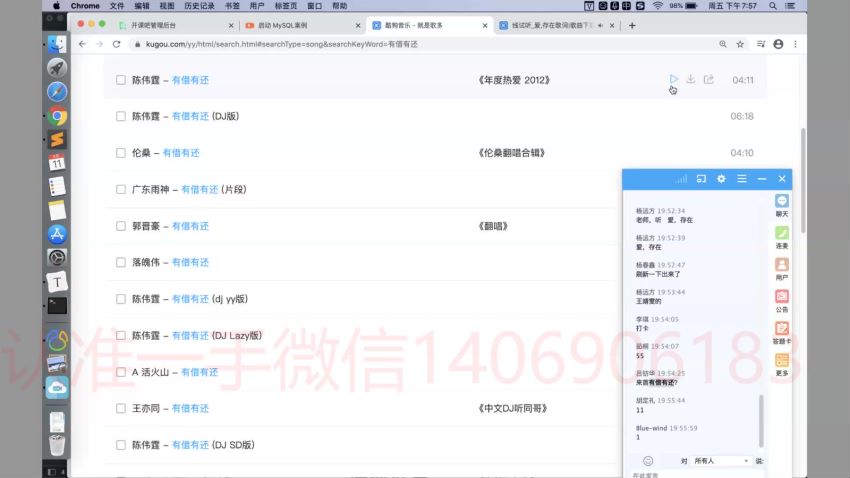Screen dimensions: 850x478
Task: Click the chat message scrollbar
Action: [761, 421]
